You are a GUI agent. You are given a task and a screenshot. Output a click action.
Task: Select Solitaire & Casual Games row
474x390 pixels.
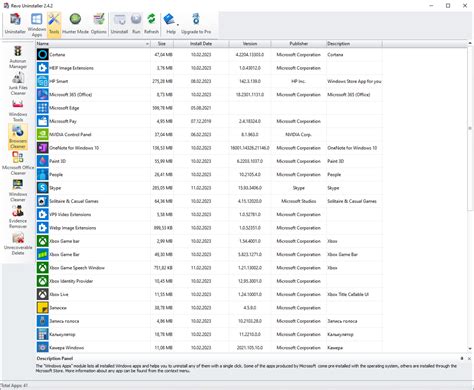click(209, 201)
